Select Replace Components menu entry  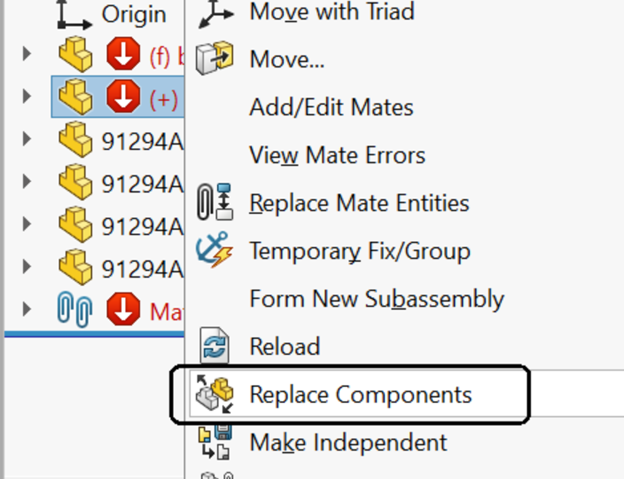360,394
